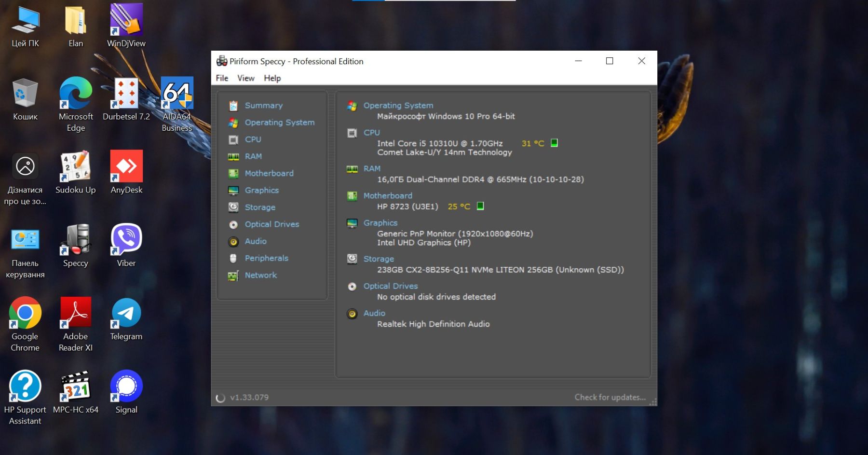
Task: Select CPU in the sidebar list
Action: (253, 139)
